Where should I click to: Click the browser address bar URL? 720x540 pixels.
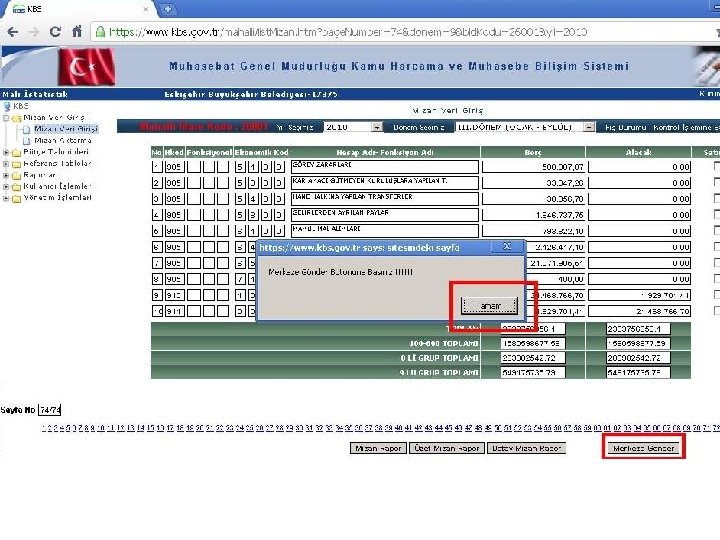pos(348,32)
